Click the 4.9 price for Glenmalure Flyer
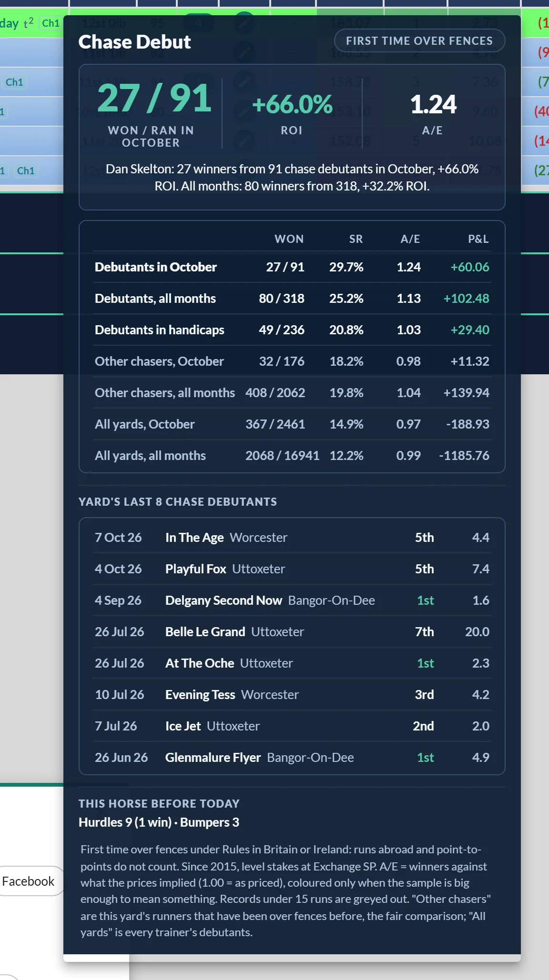This screenshot has height=980, width=549. coord(481,758)
